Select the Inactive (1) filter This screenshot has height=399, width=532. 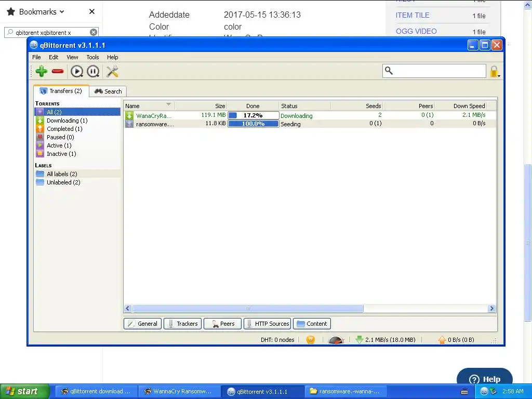coord(78,154)
